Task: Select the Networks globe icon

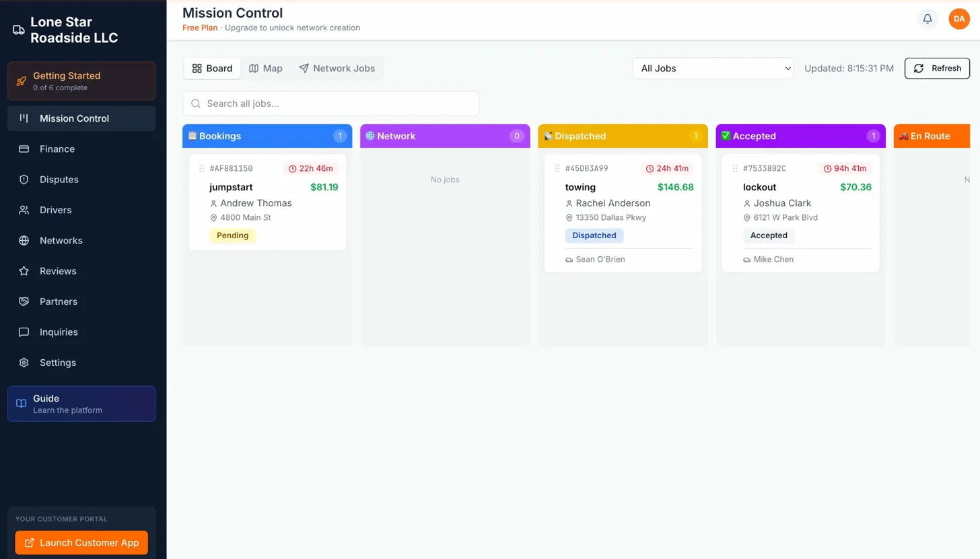Action: click(24, 240)
